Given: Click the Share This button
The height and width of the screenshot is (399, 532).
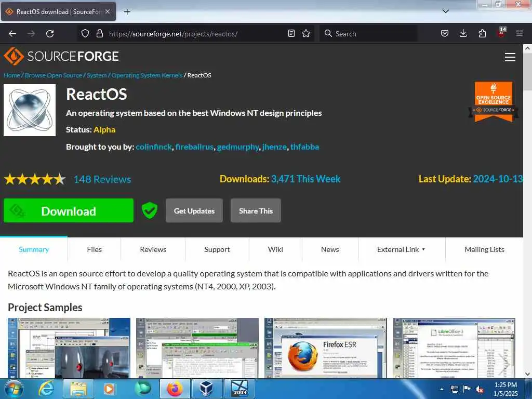Looking at the screenshot, I should pyautogui.click(x=256, y=211).
